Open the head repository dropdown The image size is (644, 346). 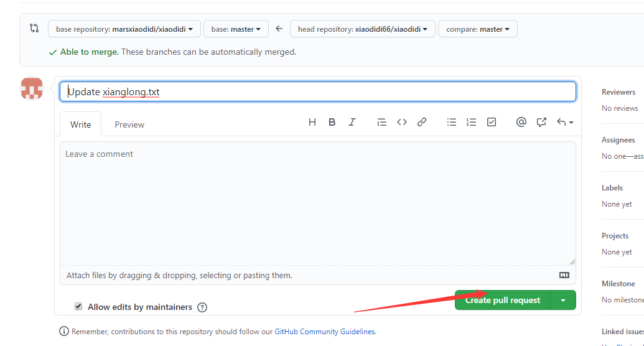[362, 29]
